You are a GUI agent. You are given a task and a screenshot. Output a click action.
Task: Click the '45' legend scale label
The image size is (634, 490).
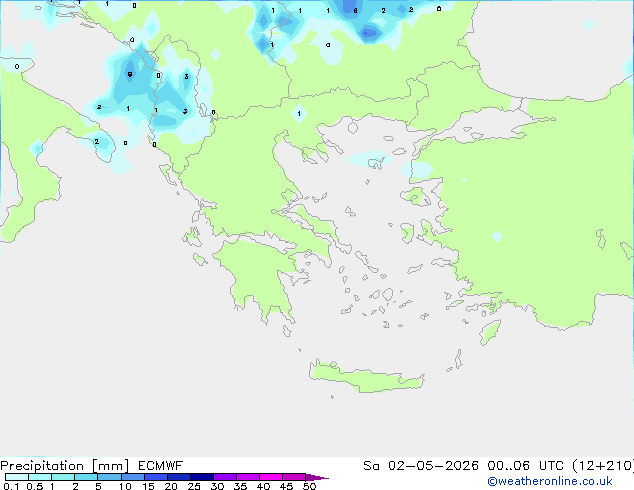pos(286,486)
